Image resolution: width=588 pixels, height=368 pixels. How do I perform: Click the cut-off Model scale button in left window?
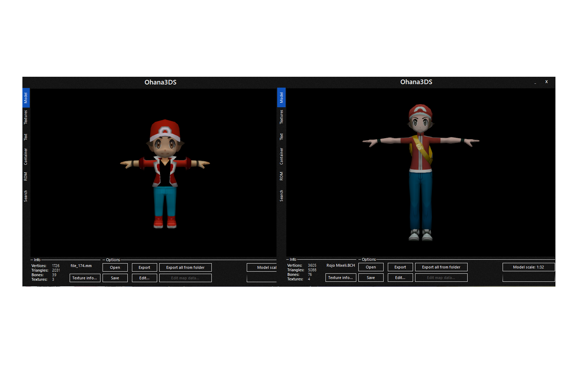262,267
